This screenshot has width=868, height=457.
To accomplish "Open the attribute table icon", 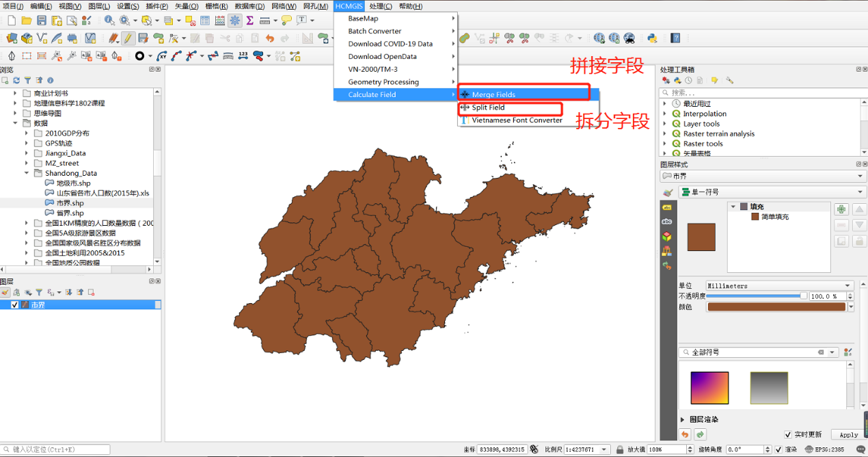I will coord(205,21).
